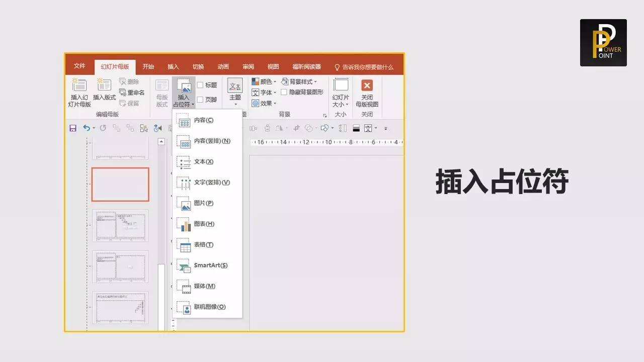Toggle the 页脚 checkbox
The image size is (644, 362).
click(x=200, y=100)
